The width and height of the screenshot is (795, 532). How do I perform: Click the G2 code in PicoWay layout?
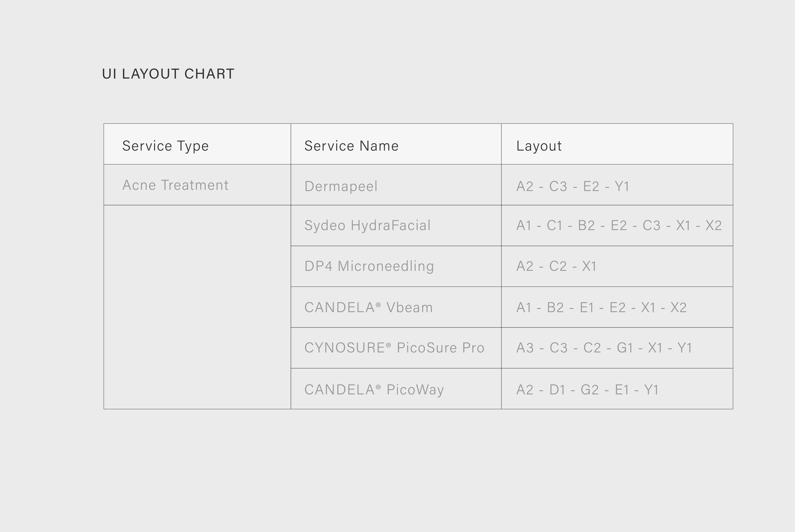(590, 390)
